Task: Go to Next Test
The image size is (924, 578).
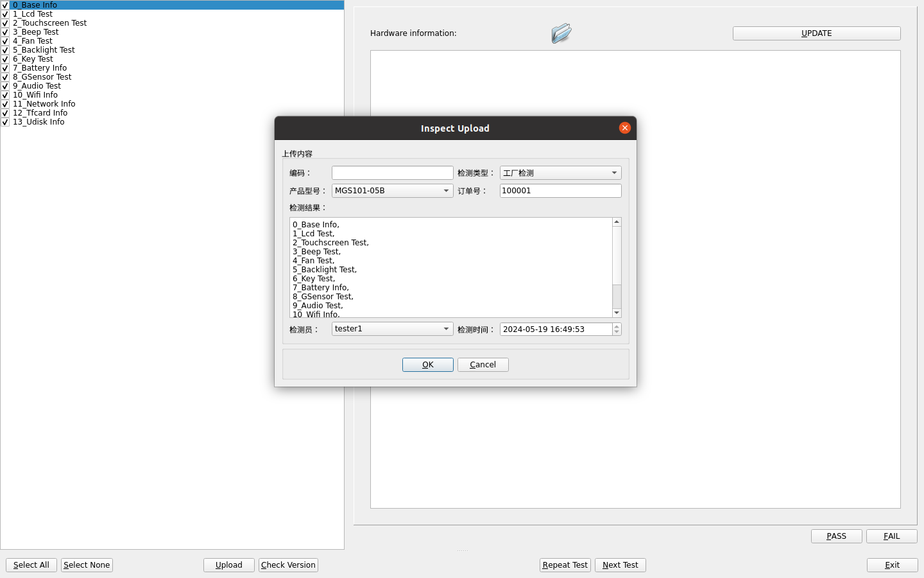Action: (620, 565)
